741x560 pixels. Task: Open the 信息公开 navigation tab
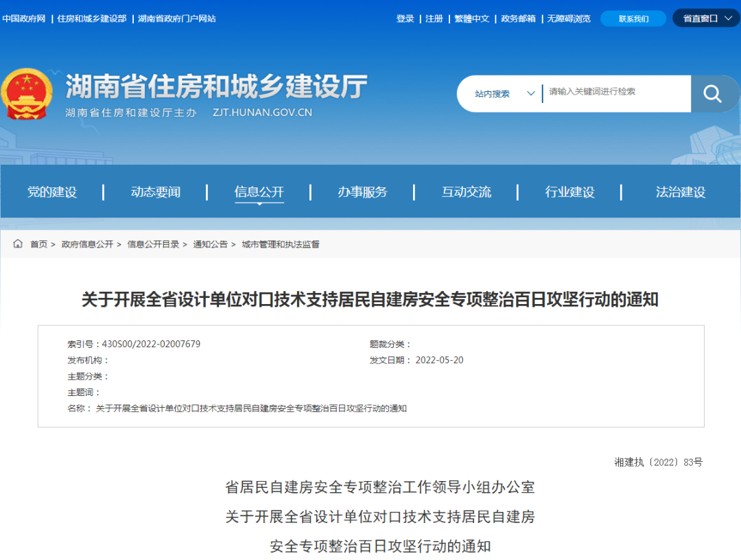click(259, 192)
